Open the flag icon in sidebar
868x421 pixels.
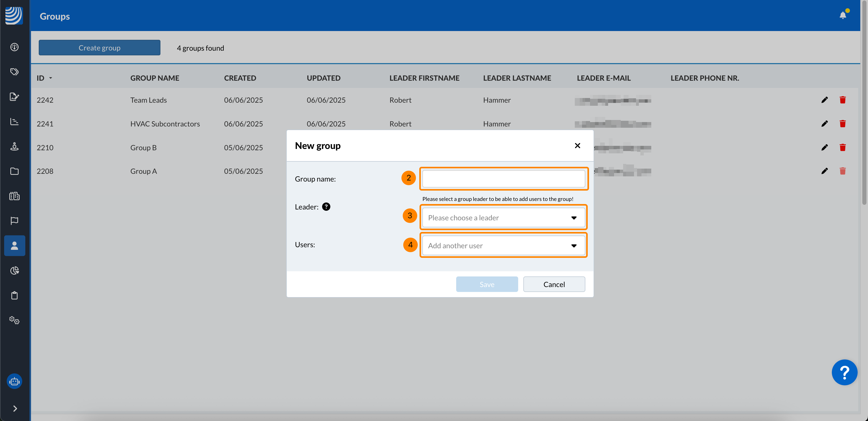(x=14, y=221)
